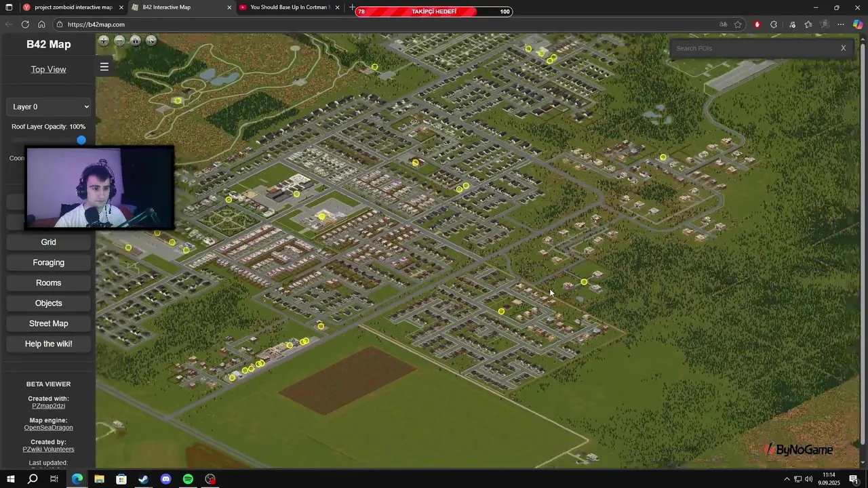This screenshot has height=488, width=868.
Task: Open the Task View taskbar icon
Action: [x=54, y=479]
